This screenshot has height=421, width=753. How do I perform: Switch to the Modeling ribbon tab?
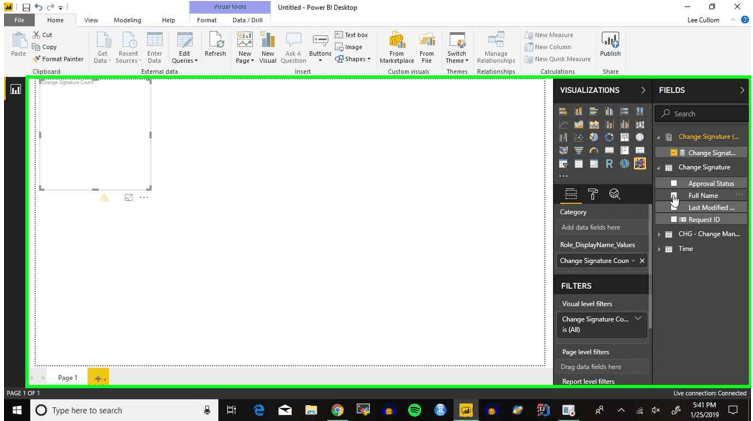pyautogui.click(x=127, y=20)
